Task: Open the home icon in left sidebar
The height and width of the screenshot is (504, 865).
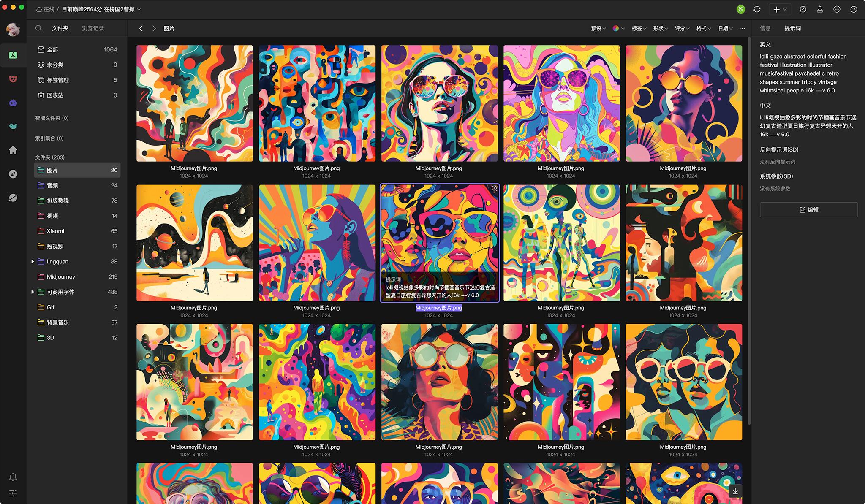Action: [13, 150]
